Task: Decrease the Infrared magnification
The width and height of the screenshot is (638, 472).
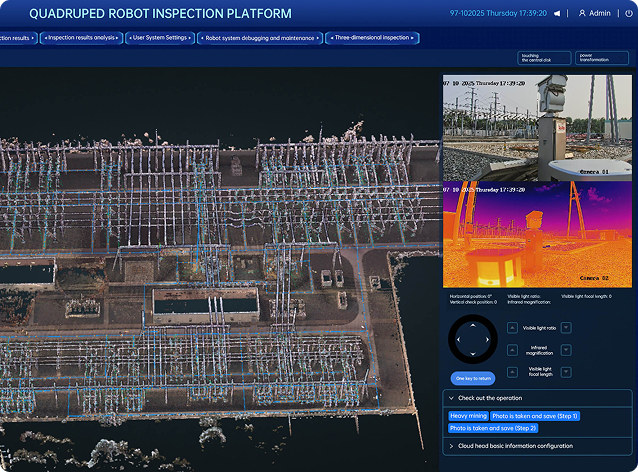Action: pos(566,350)
